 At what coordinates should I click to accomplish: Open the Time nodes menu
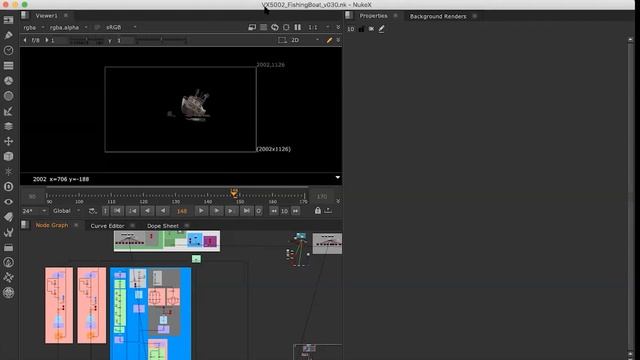pyautogui.click(x=9, y=50)
